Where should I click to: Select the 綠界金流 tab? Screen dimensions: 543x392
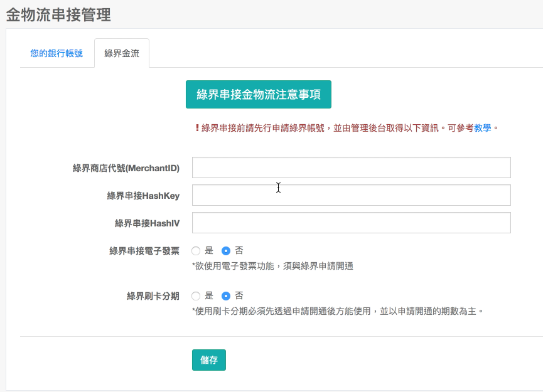[122, 53]
